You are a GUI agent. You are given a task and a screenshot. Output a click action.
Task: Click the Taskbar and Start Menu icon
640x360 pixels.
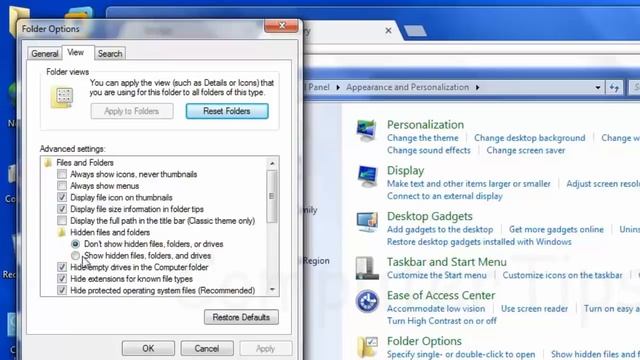pyautogui.click(x=367, y=268)
